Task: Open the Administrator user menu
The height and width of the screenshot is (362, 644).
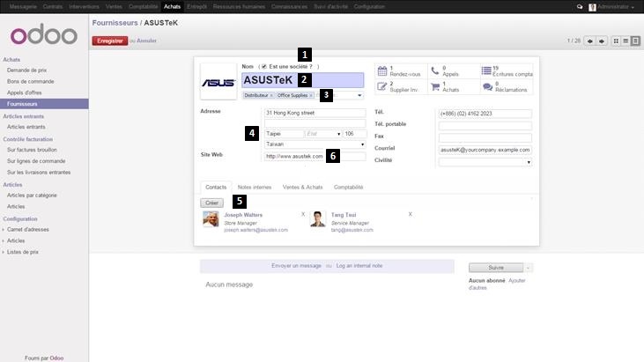Action: coord(611,7)
